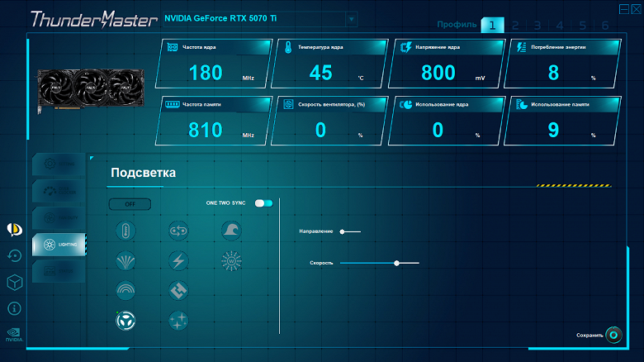Viewport: 644px width, 362px height.
Task: Click the memory clock icon
Action: [172, 104]
